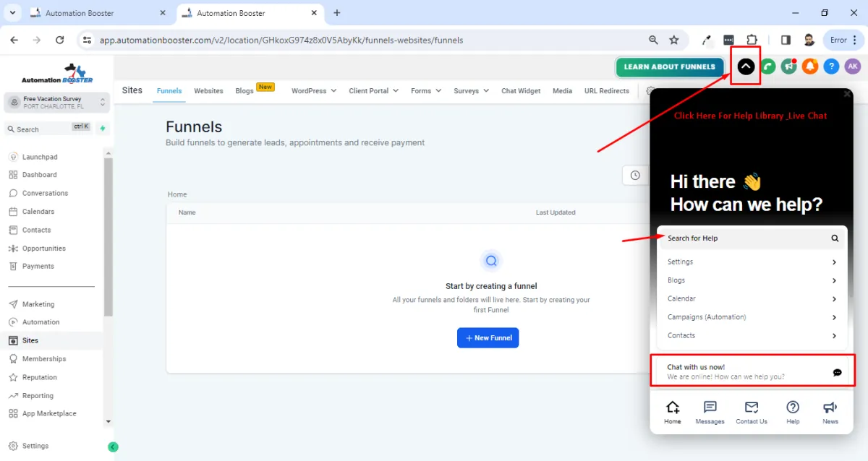Image resolution: width=868 pixels, height=461 pixels.
Task: Open the URL Redirects tab
Action: click(607, 91)
